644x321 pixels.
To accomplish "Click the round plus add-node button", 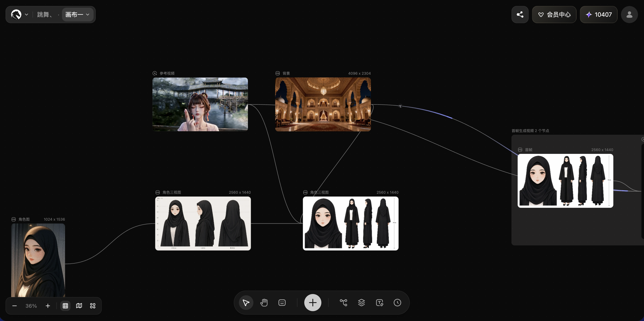I will pos(313,302).
